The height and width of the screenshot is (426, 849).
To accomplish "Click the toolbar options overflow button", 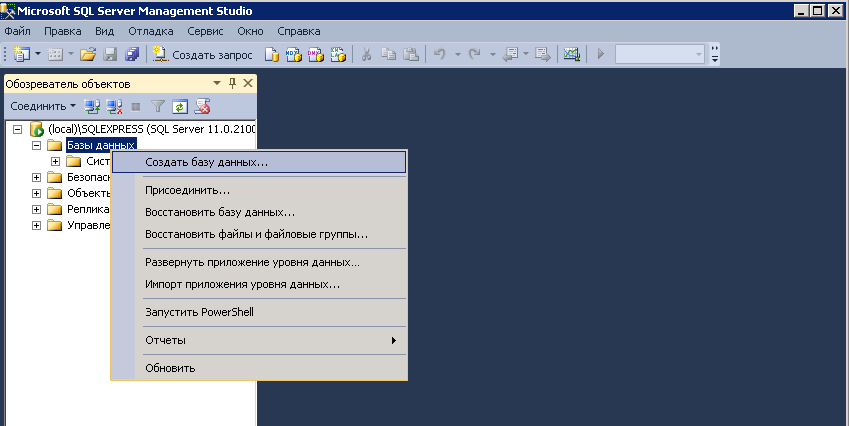I will click(x=715, y=54).
